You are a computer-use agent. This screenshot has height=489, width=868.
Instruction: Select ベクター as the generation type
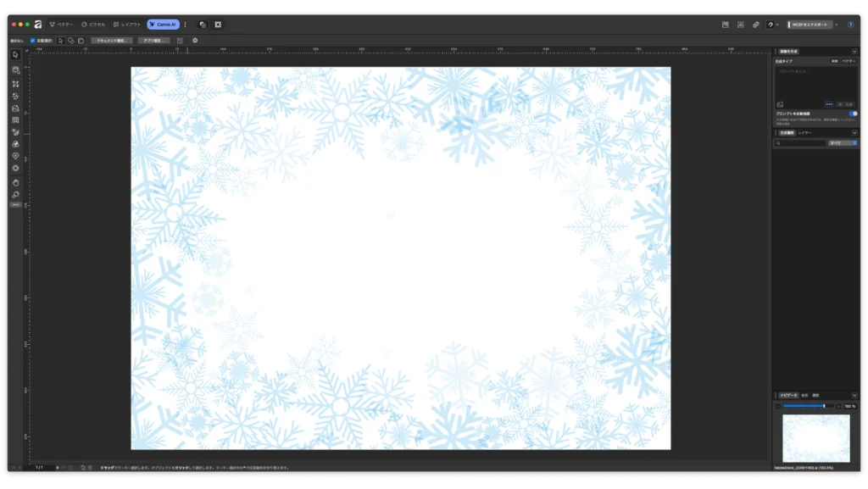coord(848,60)
